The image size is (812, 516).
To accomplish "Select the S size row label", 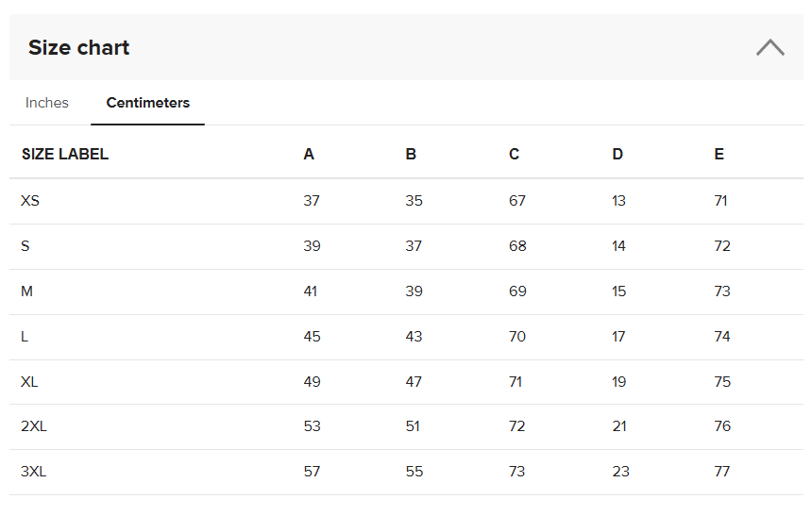I will point(25,246).
